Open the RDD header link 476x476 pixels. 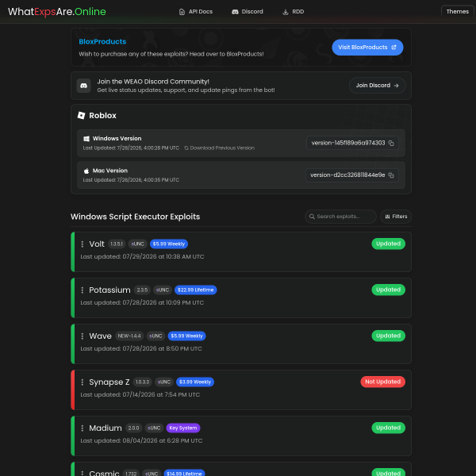click(x=294, y=12)
